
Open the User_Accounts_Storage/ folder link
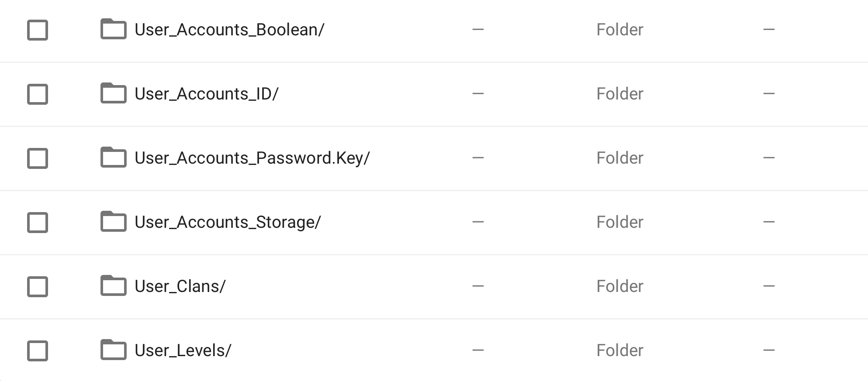(228, 222)
